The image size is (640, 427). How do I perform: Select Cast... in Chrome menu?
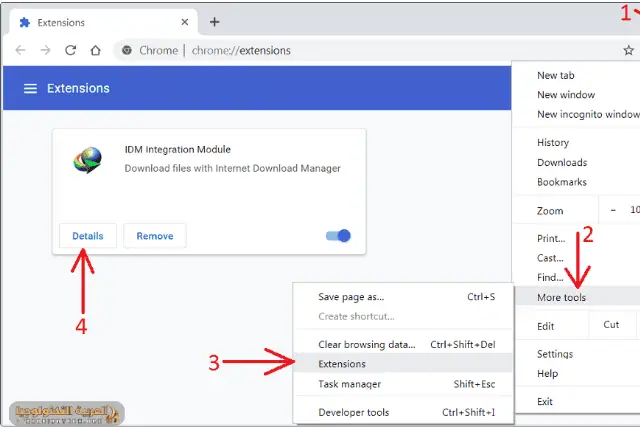coord(550,258)
